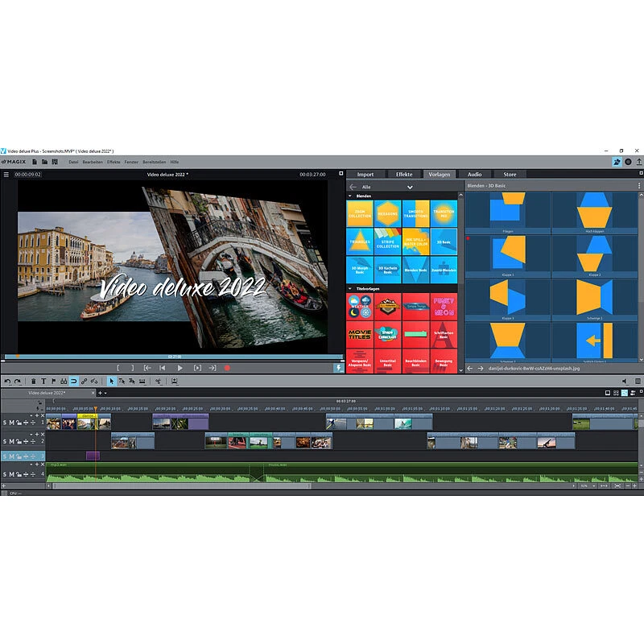Image resolution: width=644 pixels, height=644 pixels.
Task: Lock track 2 with the padlock toggle
Action: click(18, 441)
